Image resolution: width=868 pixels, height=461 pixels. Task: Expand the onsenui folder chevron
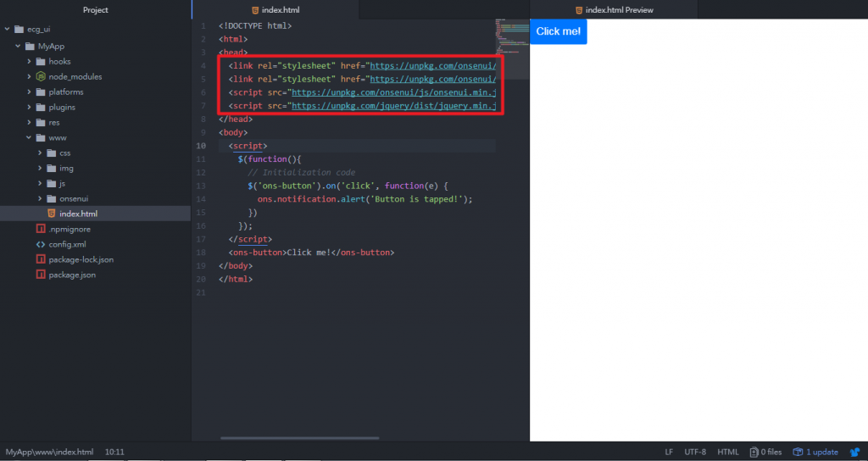click(x=40, y=198)
